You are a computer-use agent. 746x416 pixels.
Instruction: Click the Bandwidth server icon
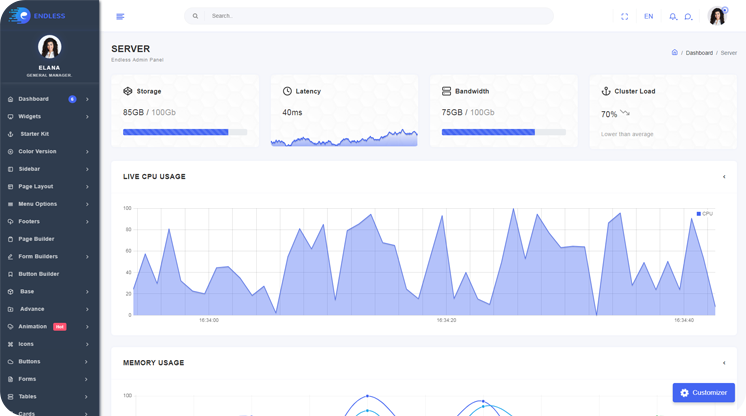[x=446, y=91]
